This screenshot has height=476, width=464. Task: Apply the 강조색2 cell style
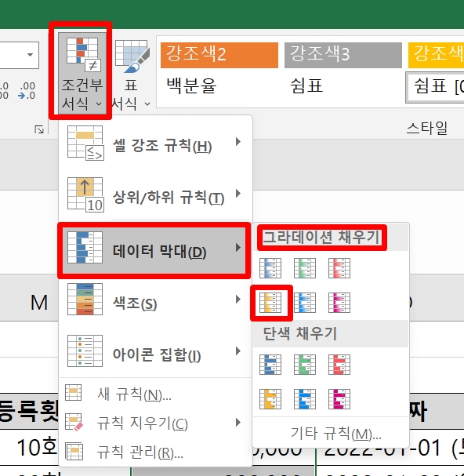pos(219,55)
